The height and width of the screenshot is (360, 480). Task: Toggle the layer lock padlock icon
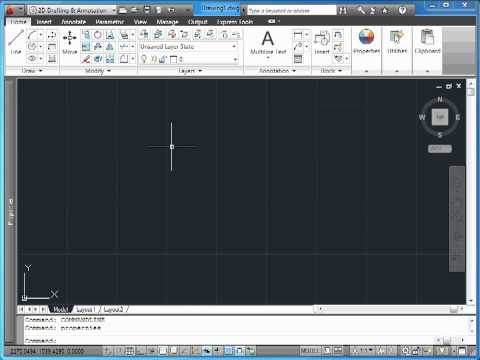click(x=163, y=60)
